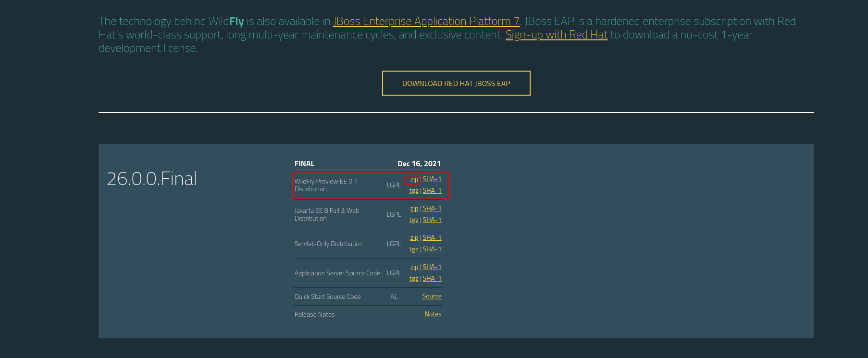Click 'Quick Start Source Code' label

pos(328,297)
